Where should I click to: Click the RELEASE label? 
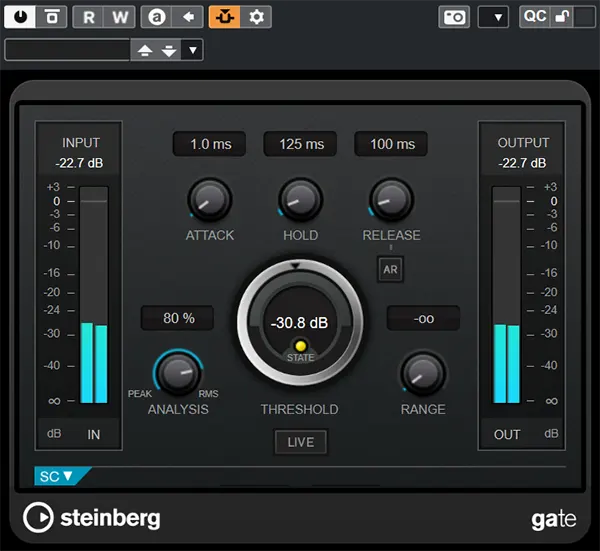click(391, 235)
